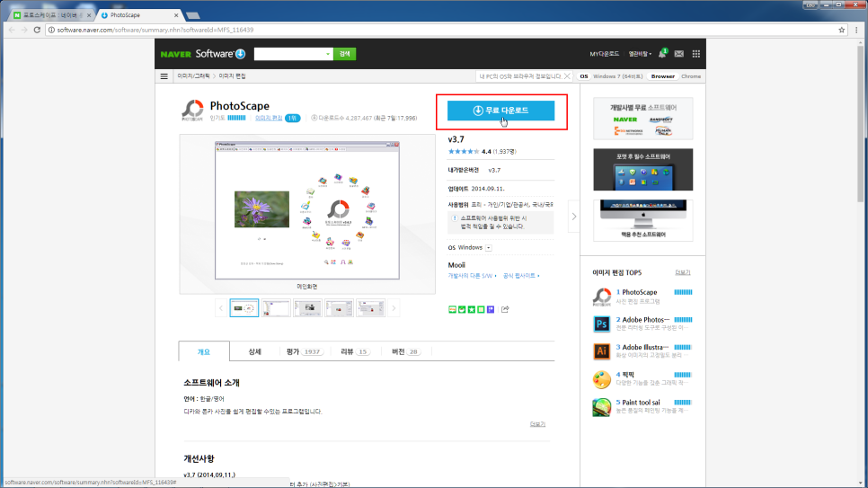
Task: Open the notification bell icon
Action: click(662, 54)
